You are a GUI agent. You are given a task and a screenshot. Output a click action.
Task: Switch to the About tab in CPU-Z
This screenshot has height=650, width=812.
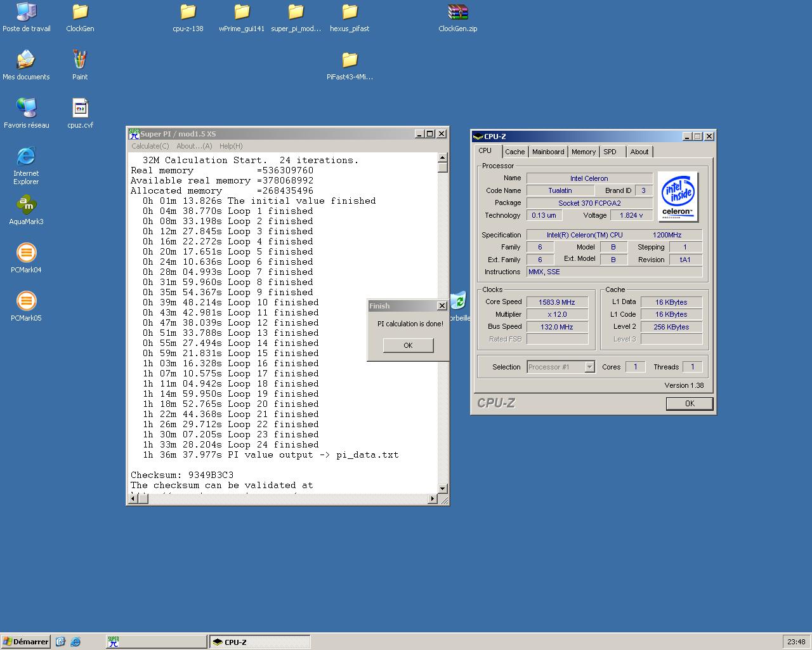click(639, 152)
